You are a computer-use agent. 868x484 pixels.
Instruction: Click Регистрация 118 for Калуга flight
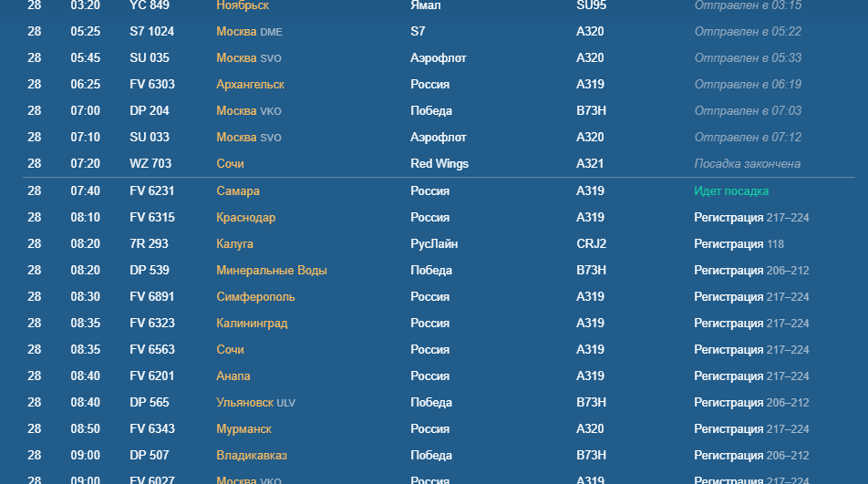pyautogui.click(x=739, y=244)
